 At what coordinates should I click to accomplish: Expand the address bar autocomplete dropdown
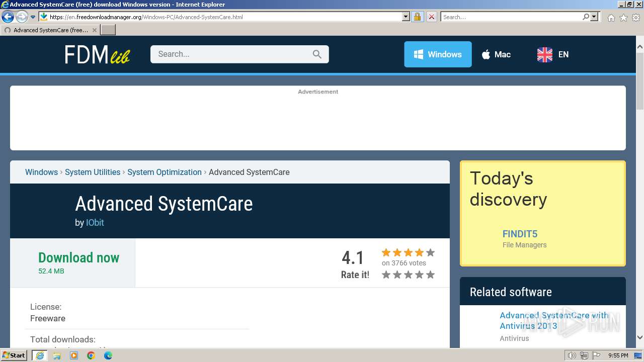406,17
